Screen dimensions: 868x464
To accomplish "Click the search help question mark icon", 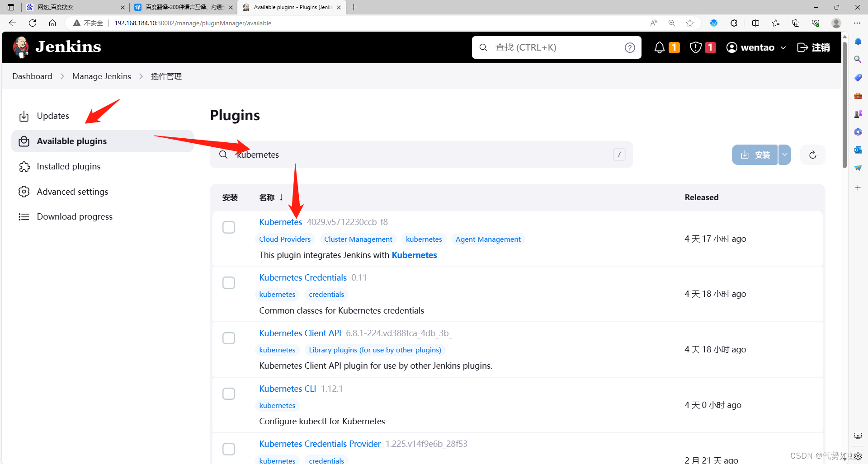I will [x=630, y=47].
